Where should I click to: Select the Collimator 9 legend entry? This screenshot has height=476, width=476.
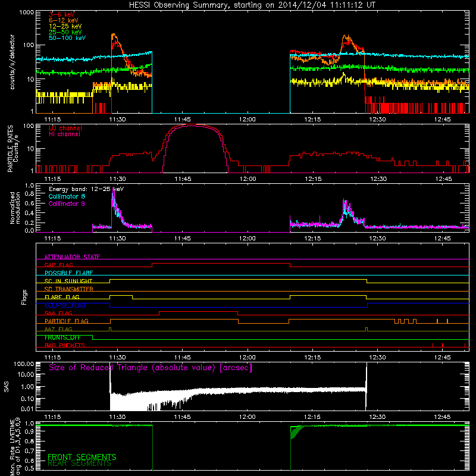[67, 203]
